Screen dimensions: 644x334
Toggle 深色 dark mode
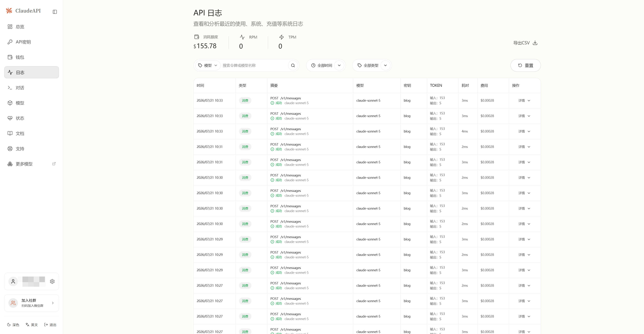point(13,325)
